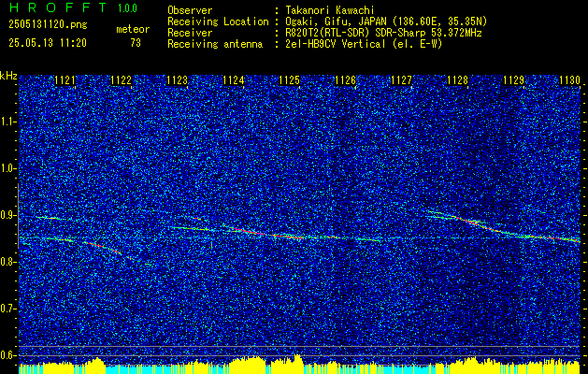
Task: Click the Receiver R820T2(RTL-SDR) SDR-Sharp line
Action: [383, 33]
